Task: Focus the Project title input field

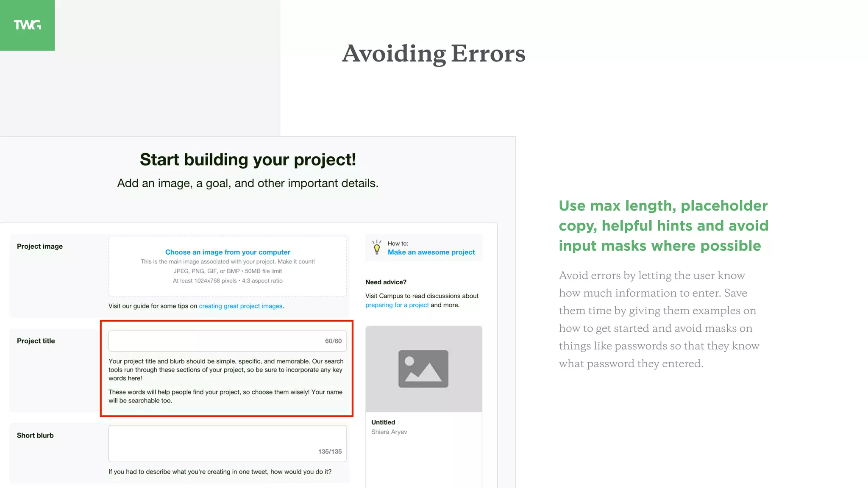Action: pyautogui.click(x=228, y=341)
